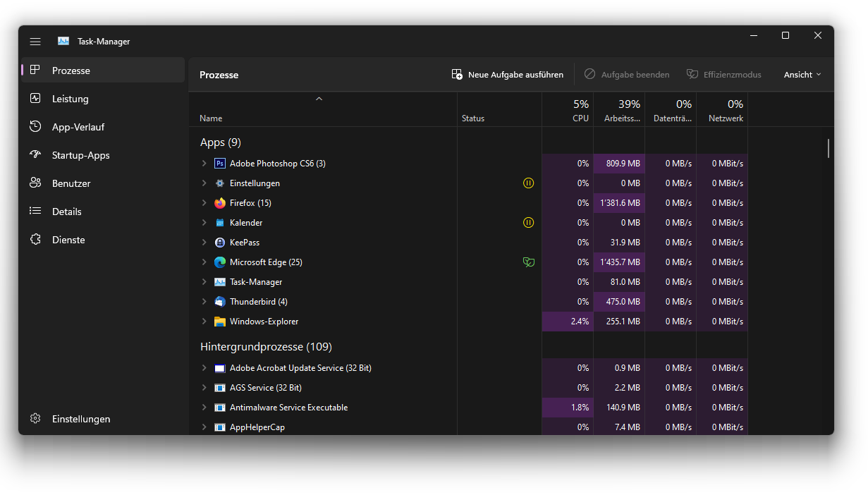Viewport: 868px width, 495px height.
Task: Click the Antimalware Service Executable icon
Action: pyautogui.click(x=220, y=408)
